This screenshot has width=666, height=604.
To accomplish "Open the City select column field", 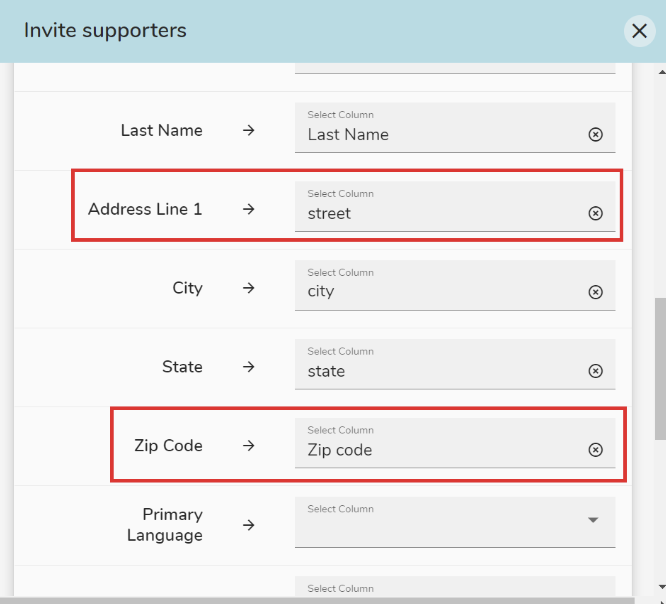I will [455, 285].
